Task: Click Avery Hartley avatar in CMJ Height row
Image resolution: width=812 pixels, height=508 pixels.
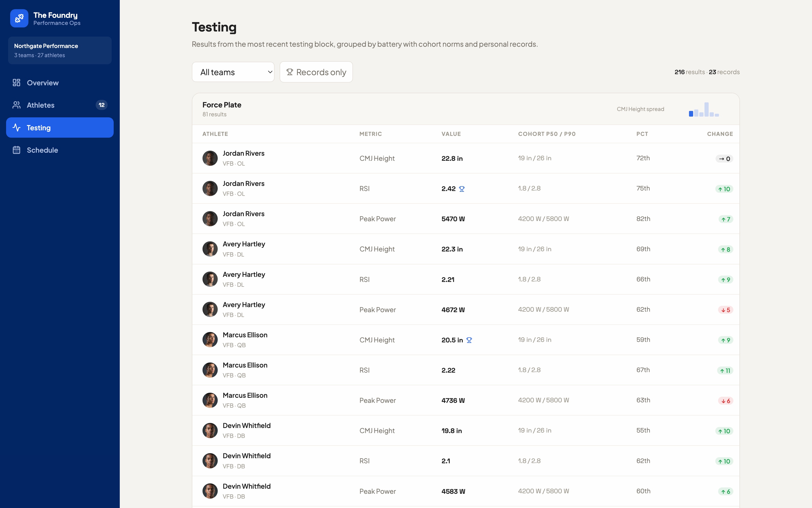Action: coord(210,249)
